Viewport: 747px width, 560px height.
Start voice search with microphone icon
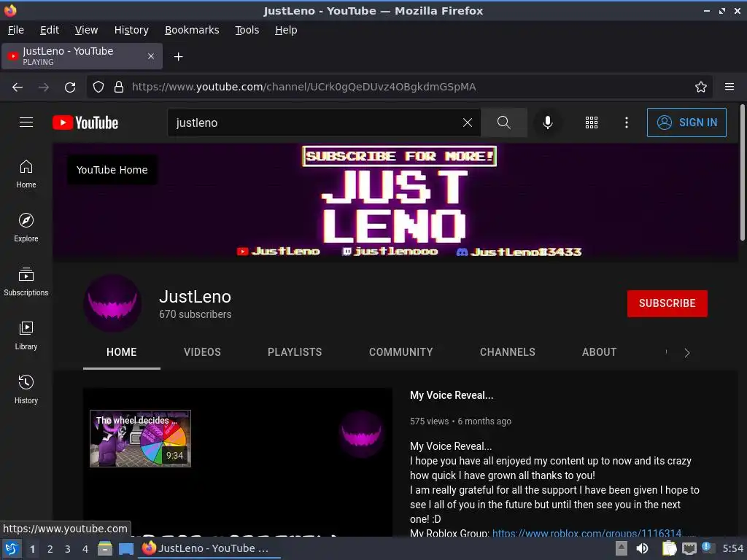tap(548, 122)
